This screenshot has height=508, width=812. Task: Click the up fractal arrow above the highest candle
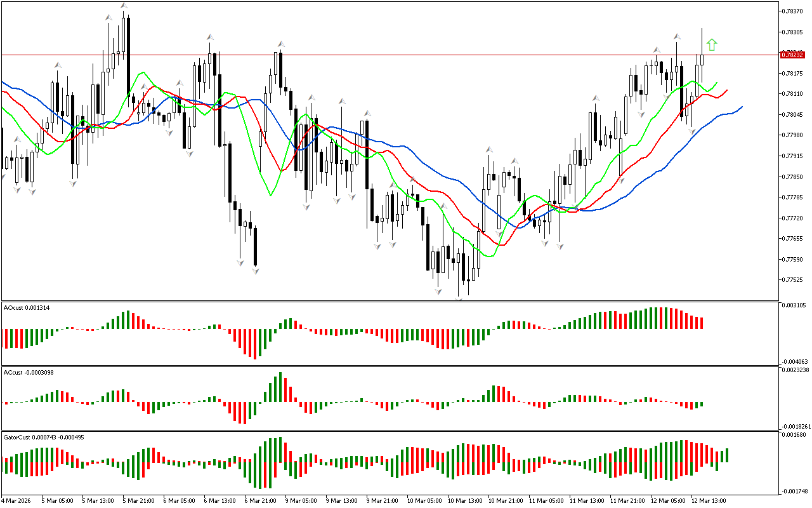pyautogui.click(x=124, y=6)
